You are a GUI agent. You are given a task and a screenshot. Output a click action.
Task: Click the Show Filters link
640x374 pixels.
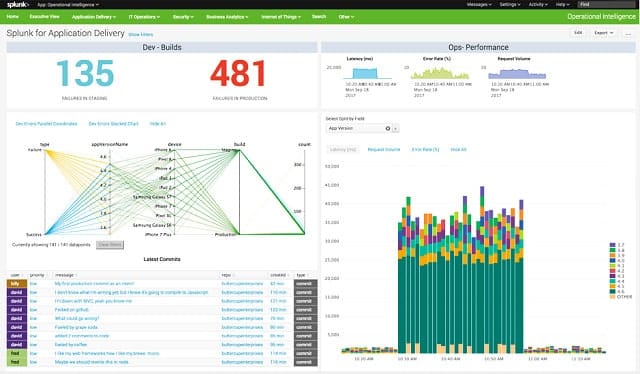[140, 35]
